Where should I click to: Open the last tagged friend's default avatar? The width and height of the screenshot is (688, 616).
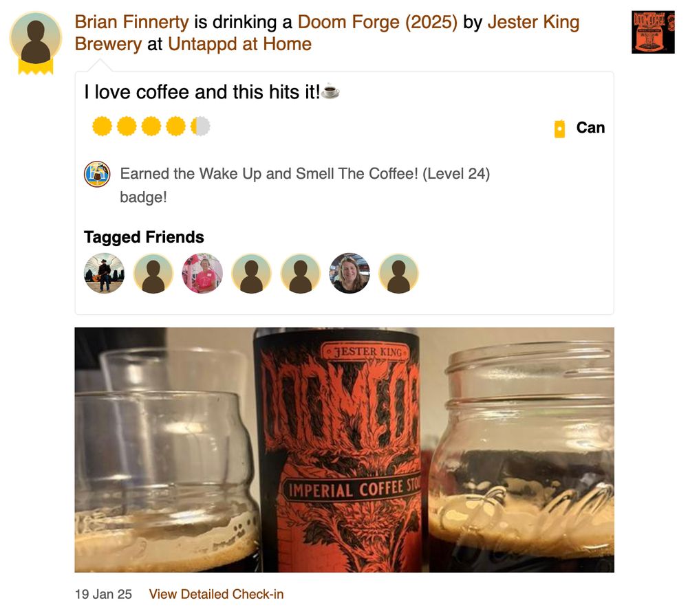tap(399, 273)
